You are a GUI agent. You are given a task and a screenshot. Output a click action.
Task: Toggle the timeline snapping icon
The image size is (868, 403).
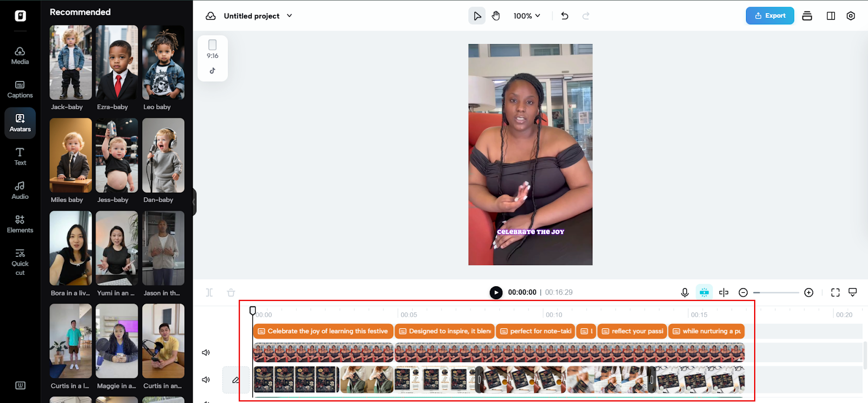coord(704,292)
